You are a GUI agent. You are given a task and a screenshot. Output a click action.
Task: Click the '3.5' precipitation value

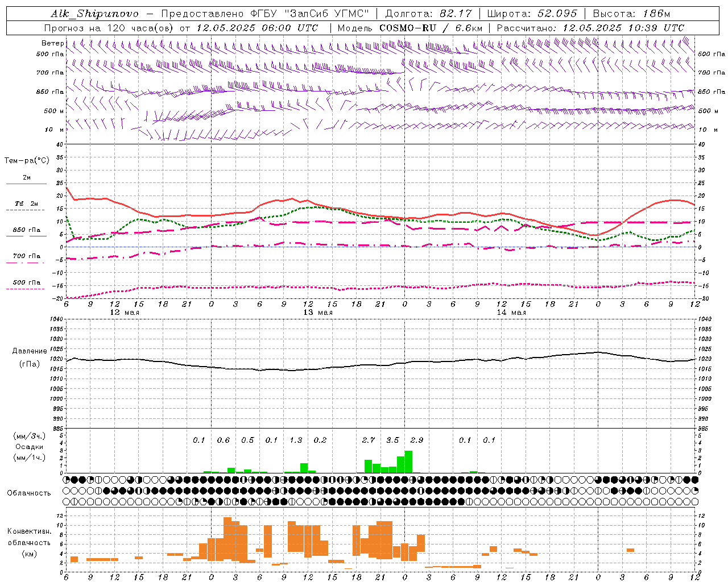coord(392,440)
